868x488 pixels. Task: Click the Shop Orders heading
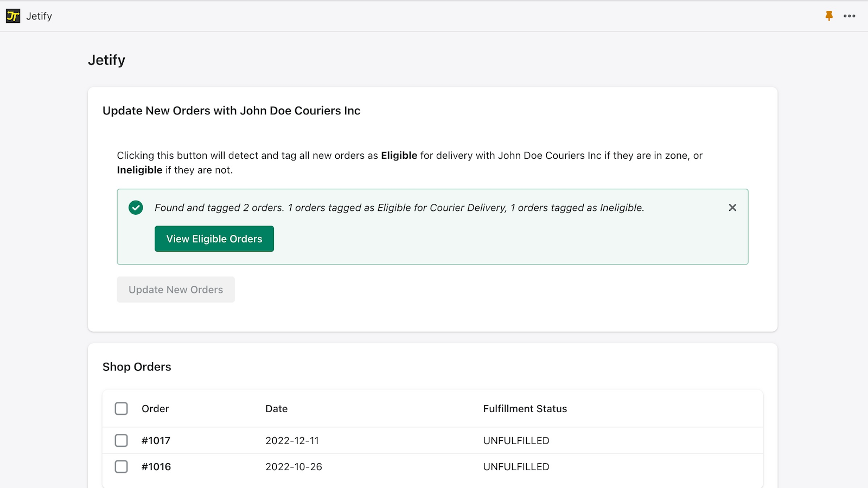(x=137, y=367)
